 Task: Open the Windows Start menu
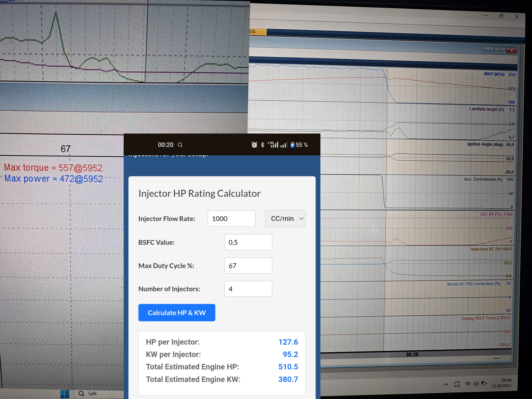click(65, 394)
